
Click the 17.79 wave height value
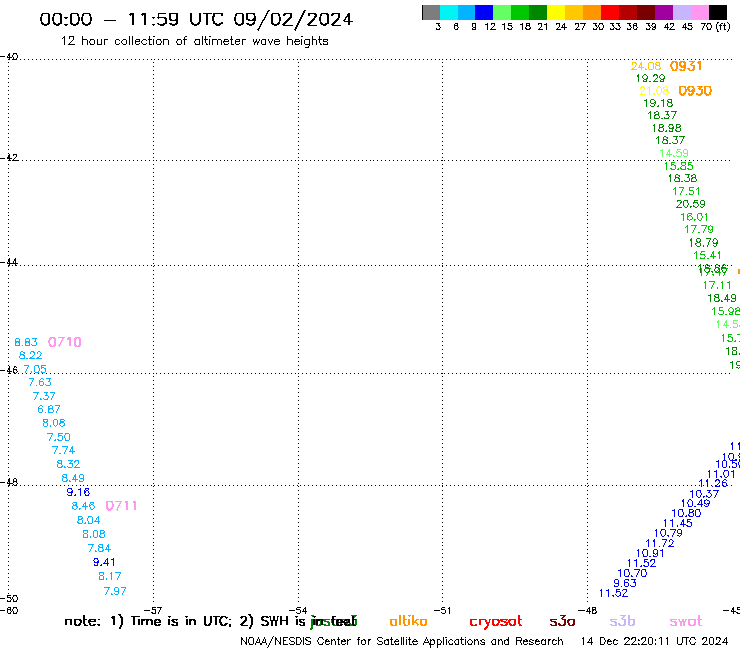click(x=699, y=229)
